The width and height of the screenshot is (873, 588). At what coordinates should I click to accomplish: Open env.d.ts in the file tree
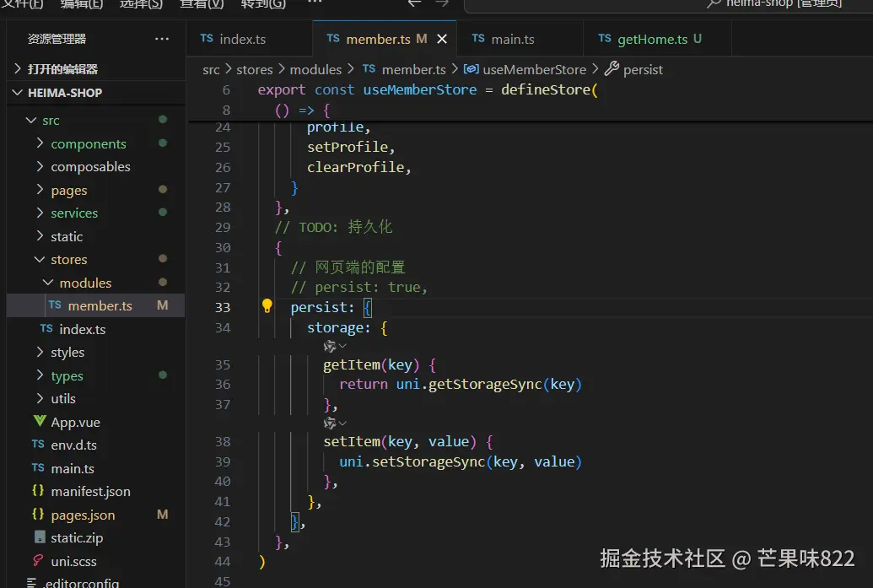(x=96, y=445)
